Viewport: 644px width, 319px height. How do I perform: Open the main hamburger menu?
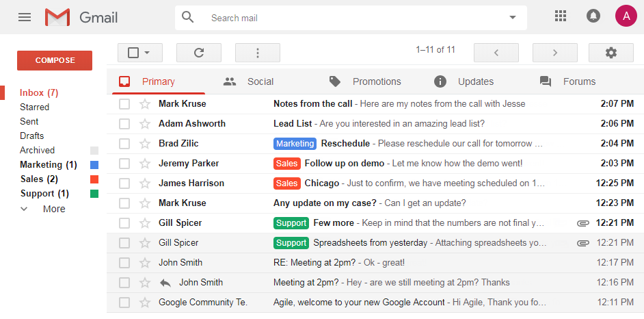[x=25, y=17]
